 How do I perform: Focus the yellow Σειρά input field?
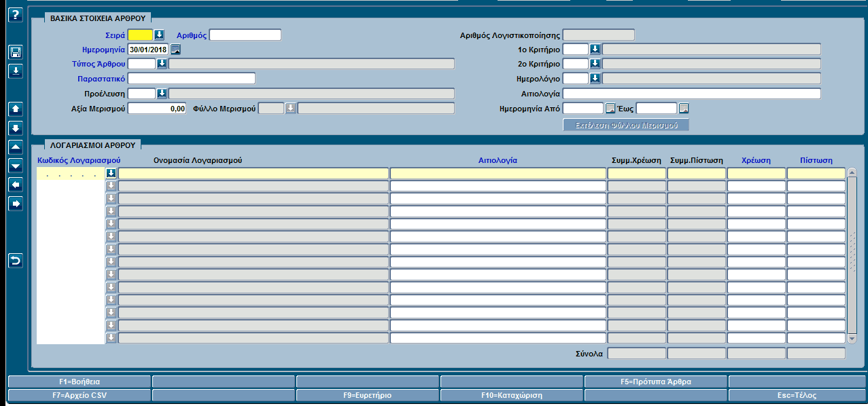141,35
